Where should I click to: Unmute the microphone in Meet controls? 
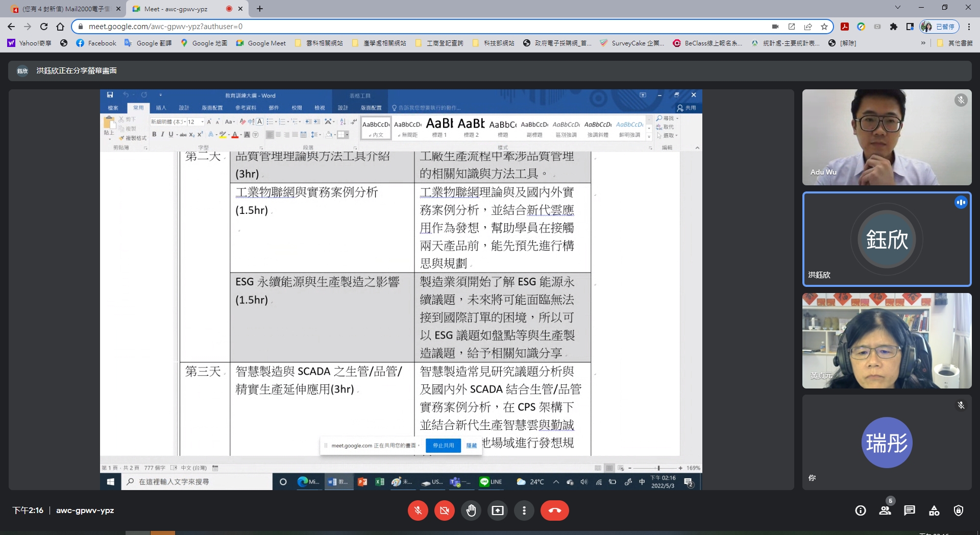click(418, 510)
